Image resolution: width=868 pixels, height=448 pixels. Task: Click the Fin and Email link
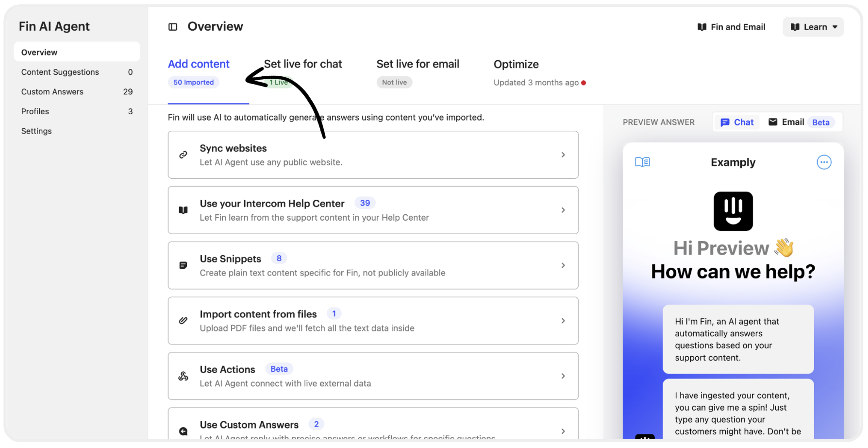pos(731,27)
